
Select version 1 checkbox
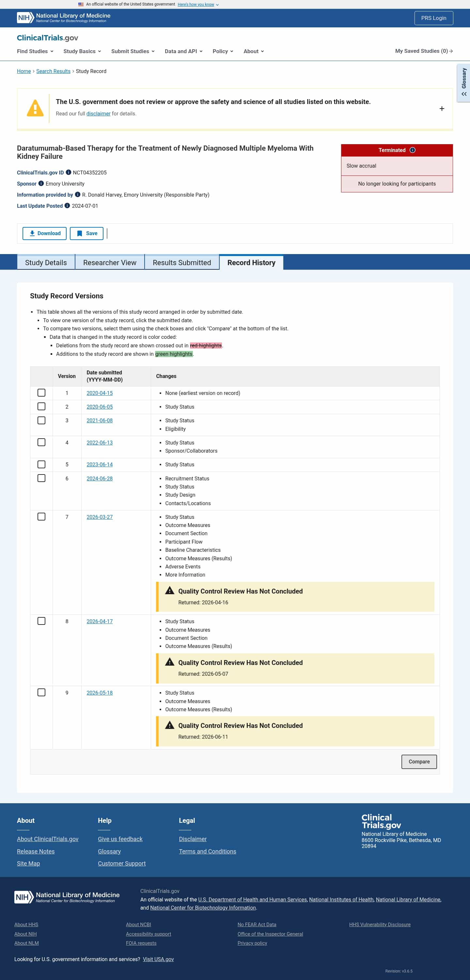coord(41,393)
